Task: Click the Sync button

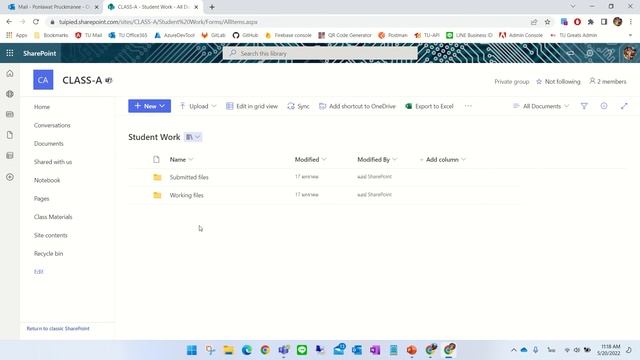Action: click(x=298, y=106)
